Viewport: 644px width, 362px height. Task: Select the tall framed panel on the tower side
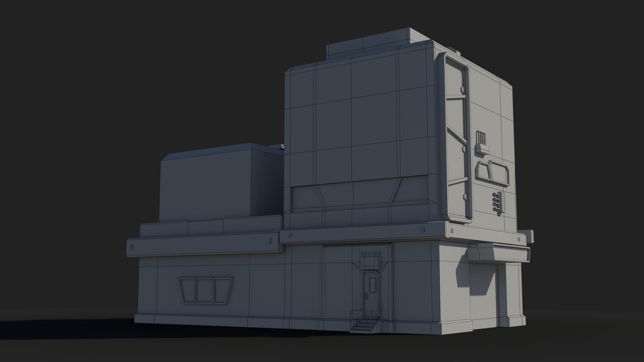click(455, 138)
